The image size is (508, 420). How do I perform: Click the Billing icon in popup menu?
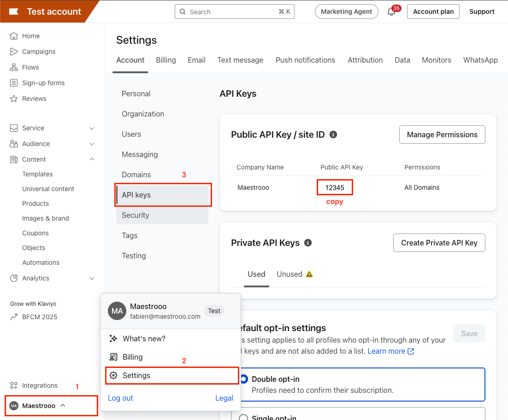tap(113, 357)
